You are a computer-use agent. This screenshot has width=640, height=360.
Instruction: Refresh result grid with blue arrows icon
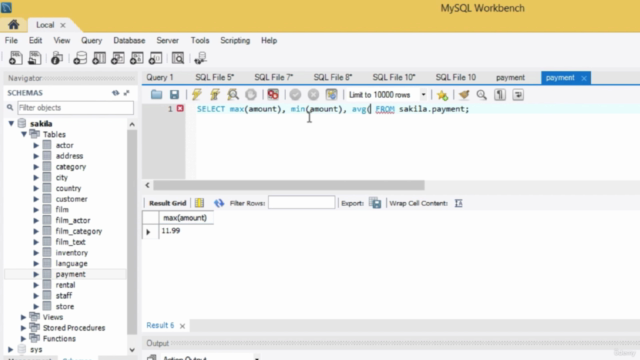(219, 203)
